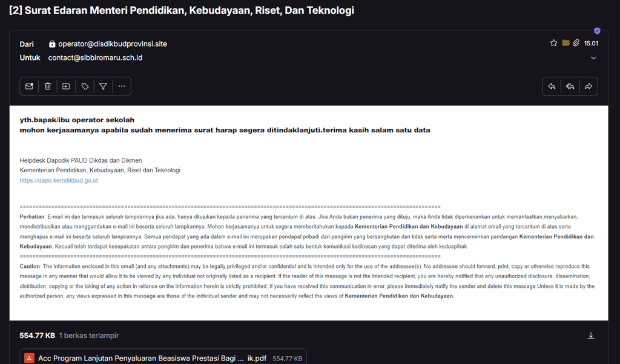Click the lock icon beside the sender address
The width and height of the screenshot is (620, 364).
pos(52,44)
